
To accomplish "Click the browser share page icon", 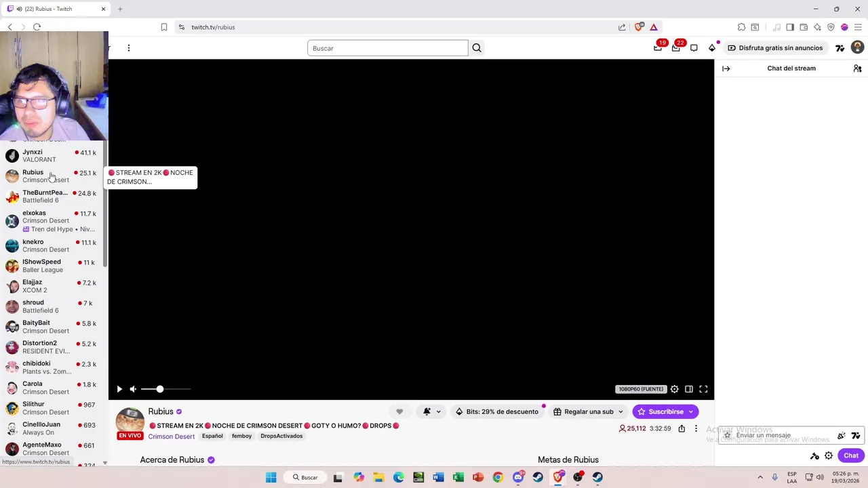I will (x=622, y=27).
